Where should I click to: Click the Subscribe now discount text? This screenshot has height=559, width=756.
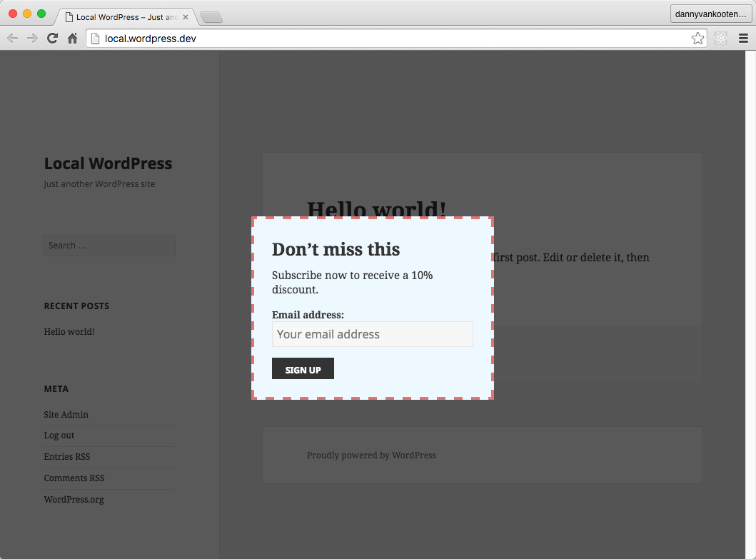click(353, 282)
